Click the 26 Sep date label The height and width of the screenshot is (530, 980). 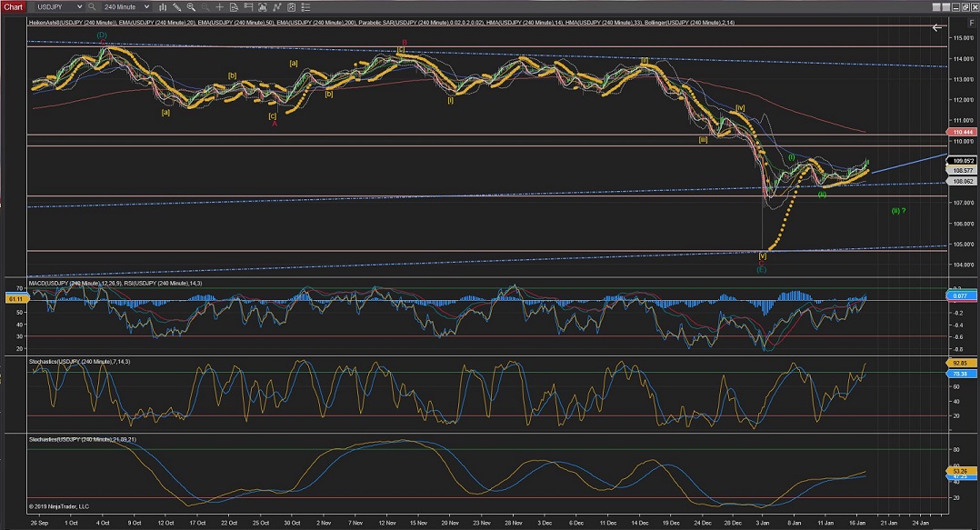pyautogui.click(x=39, y=523)
